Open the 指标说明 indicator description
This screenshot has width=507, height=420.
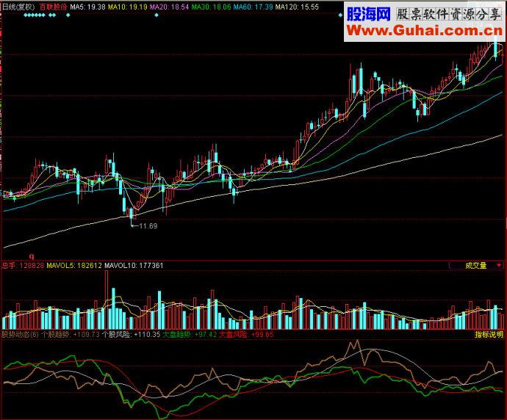click(489, 334)
